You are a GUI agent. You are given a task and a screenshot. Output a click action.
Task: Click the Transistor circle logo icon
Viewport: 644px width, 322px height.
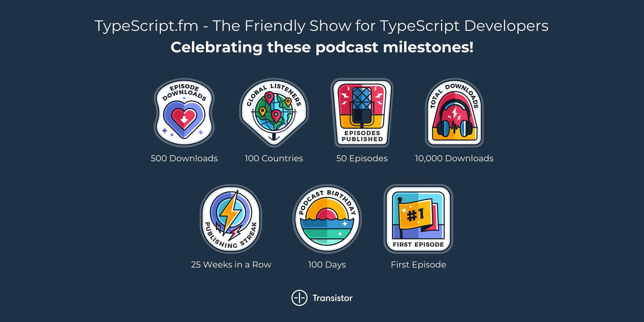(299, 298)
